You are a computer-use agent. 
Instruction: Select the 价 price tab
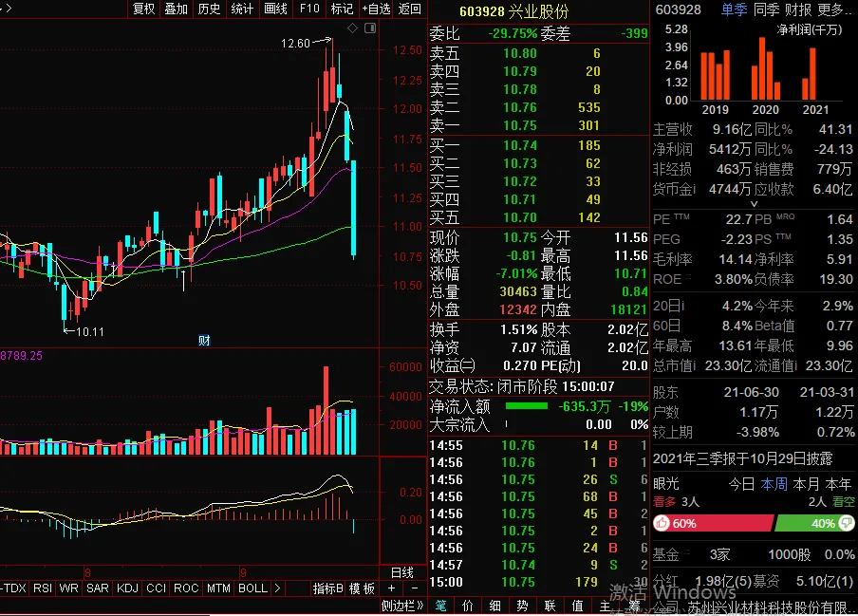coord(468,606)
